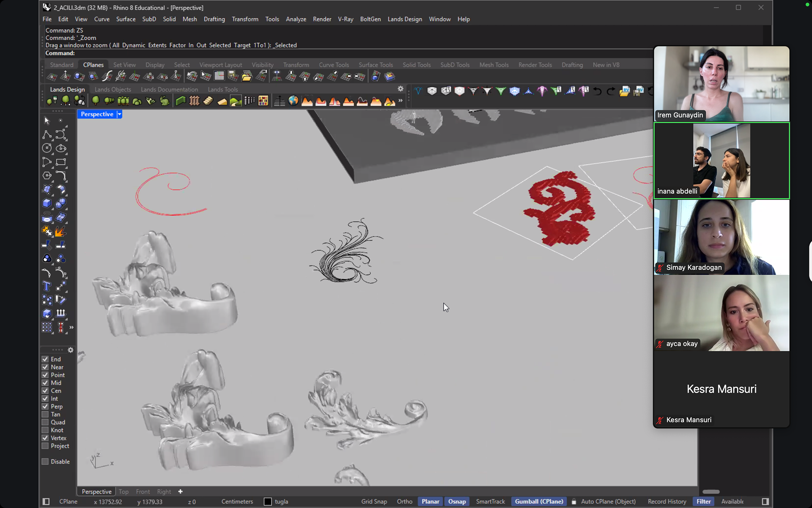Select the Polygon tool
The height and width of the screenshot is (508, 812).
point(47,176)
